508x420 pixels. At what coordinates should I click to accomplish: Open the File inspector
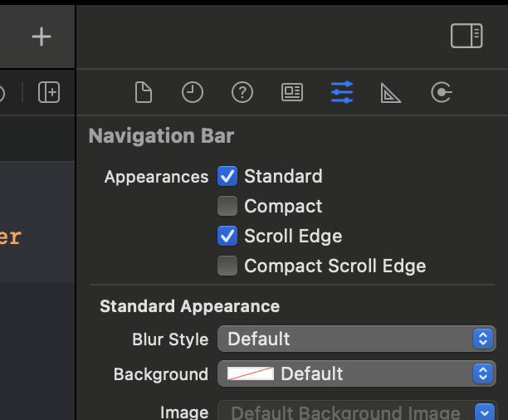point(144,92)
